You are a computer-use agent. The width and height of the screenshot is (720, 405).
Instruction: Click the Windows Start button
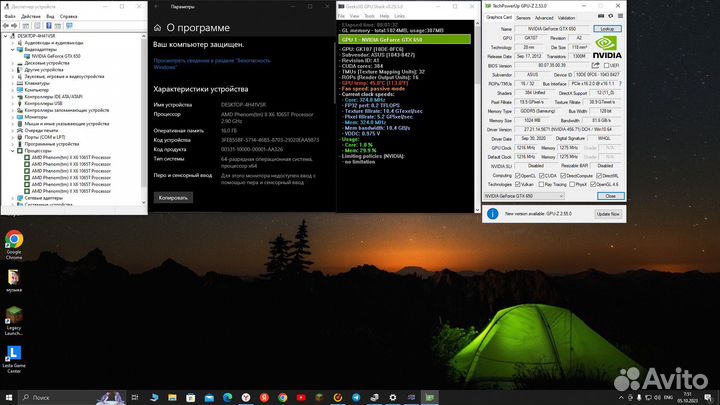pyautogui.click(x=9, y=397)
